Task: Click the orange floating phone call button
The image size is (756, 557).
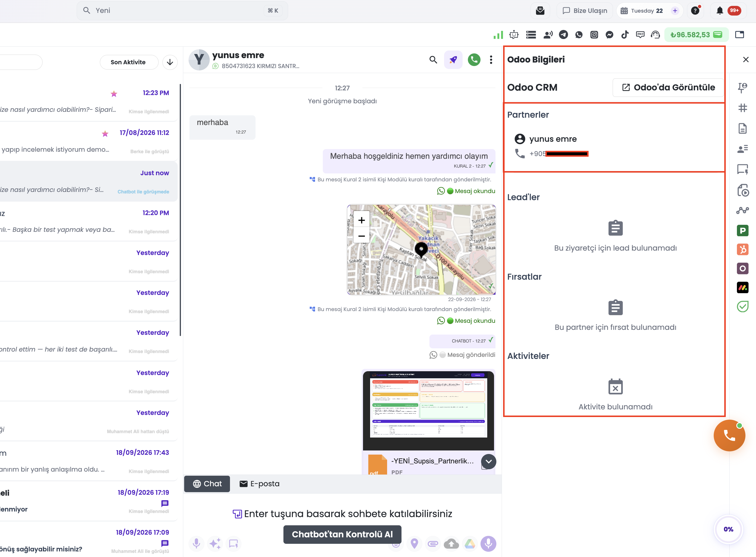Action: 729,436
